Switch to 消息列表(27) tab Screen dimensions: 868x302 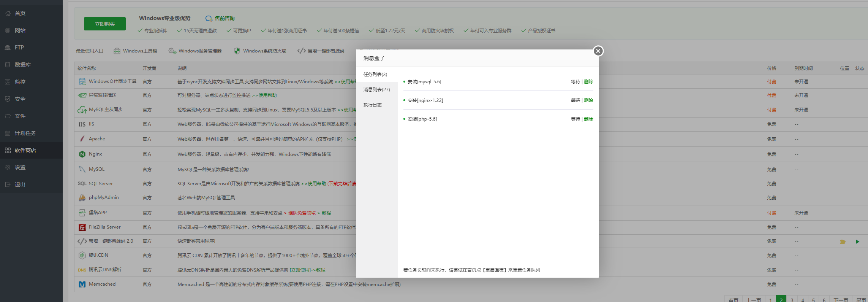coord(376,89)
